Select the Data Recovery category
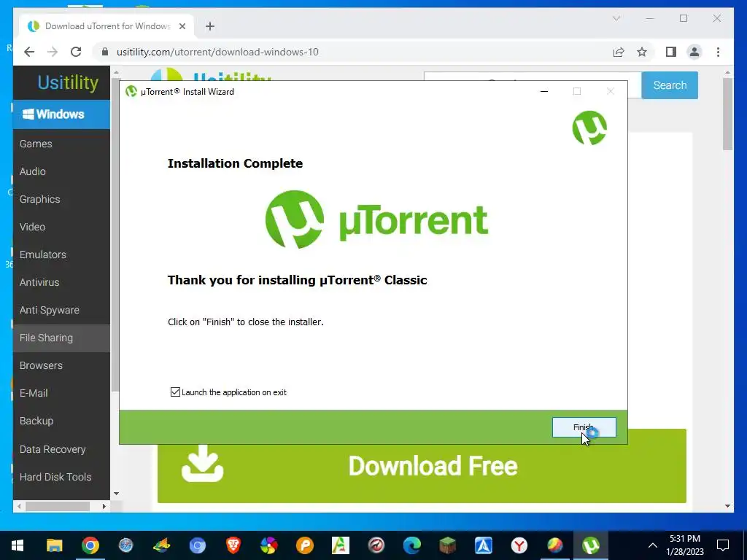Screen dimensions: 747x560 point(61,449)
